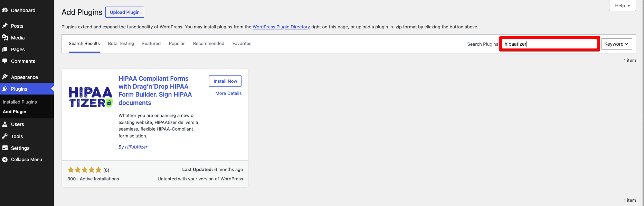Screen dimensions: 644x206
Task: Click the Tools wrench icon
Action: click(5, 136)
